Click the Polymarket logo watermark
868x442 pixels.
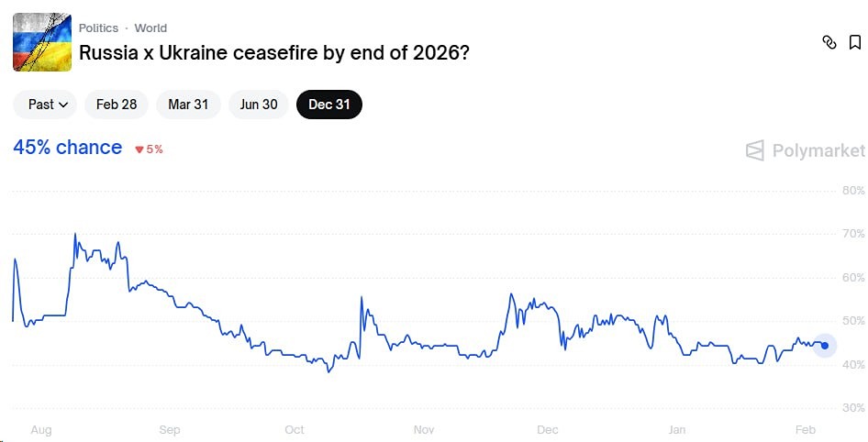click(806, 150)
